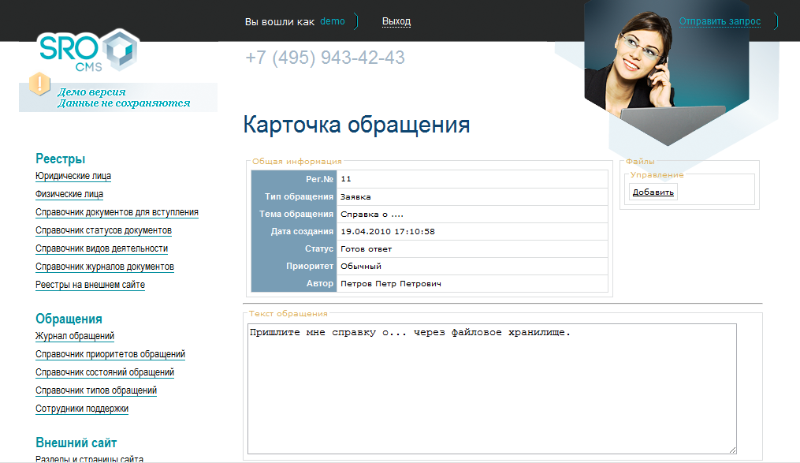The image size is (800, 463).
Task: Open Журнал обращений
Action: tap(75, 336)
